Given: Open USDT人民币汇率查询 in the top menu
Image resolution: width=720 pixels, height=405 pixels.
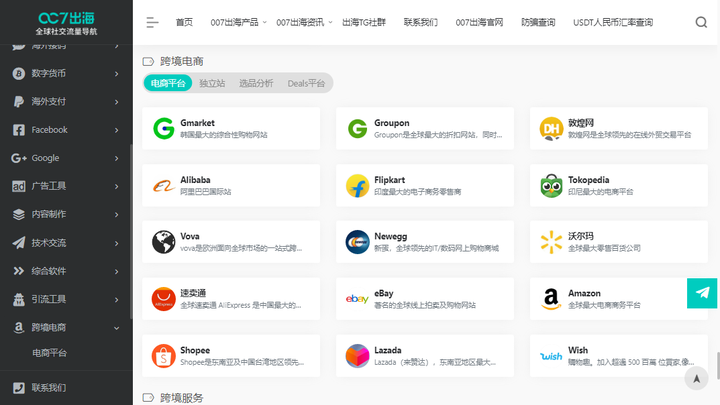Looking at the screenshot, I should pyautogui.click(x=613, y=22).
